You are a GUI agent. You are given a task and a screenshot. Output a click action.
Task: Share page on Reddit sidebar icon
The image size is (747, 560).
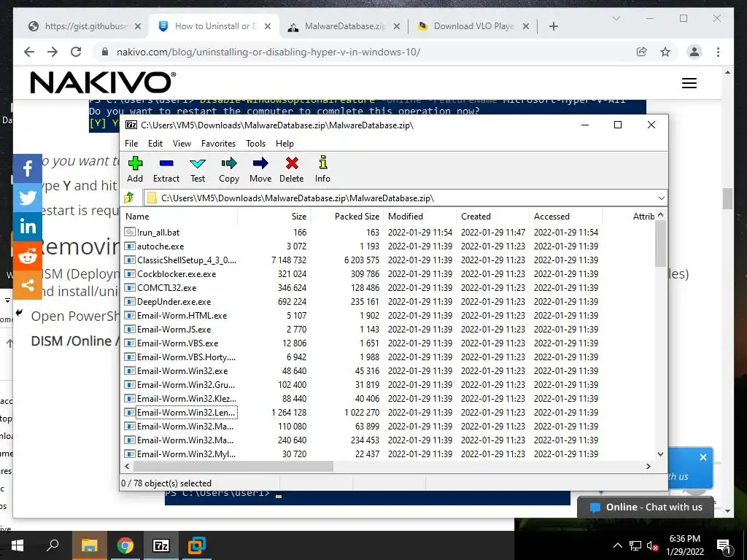pos(28,256)
